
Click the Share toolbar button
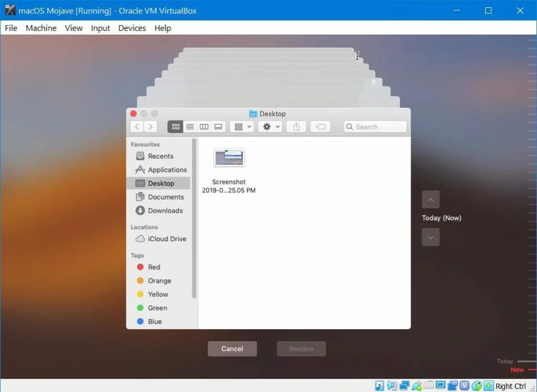[x=296, y=127]
